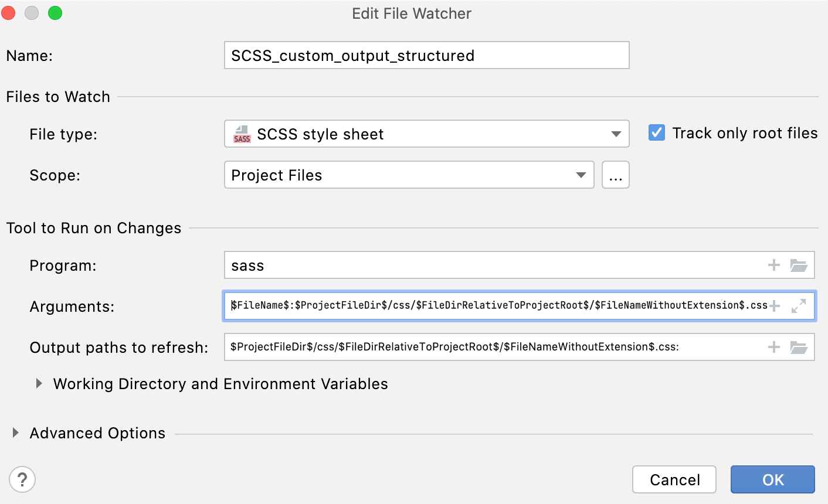Disable Track only root files
This screenshot has width=828, height=504.
coord(656,132)
